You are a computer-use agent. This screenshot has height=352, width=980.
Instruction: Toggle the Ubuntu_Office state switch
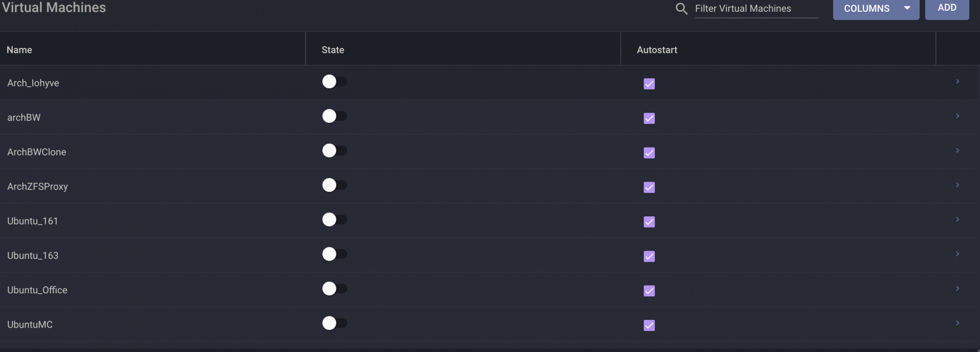334,289
